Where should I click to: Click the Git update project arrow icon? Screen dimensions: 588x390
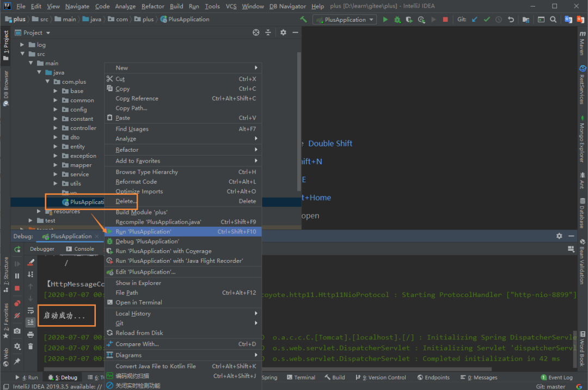pyautogui.click(x=475, y=20)
